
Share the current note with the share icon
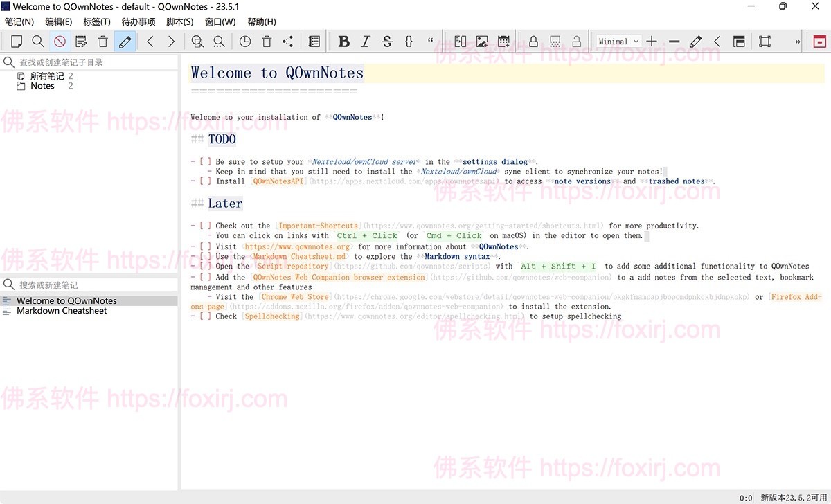point(288,41)
